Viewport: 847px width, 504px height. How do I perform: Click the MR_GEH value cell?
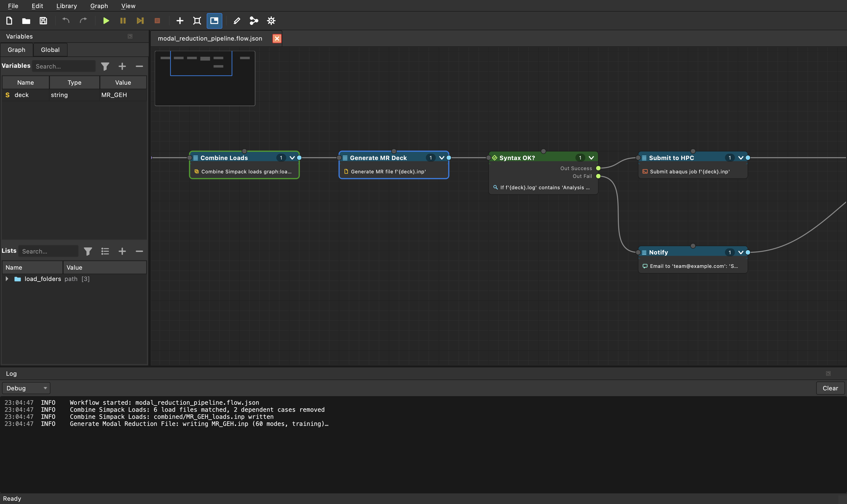(x=123, y=95)
